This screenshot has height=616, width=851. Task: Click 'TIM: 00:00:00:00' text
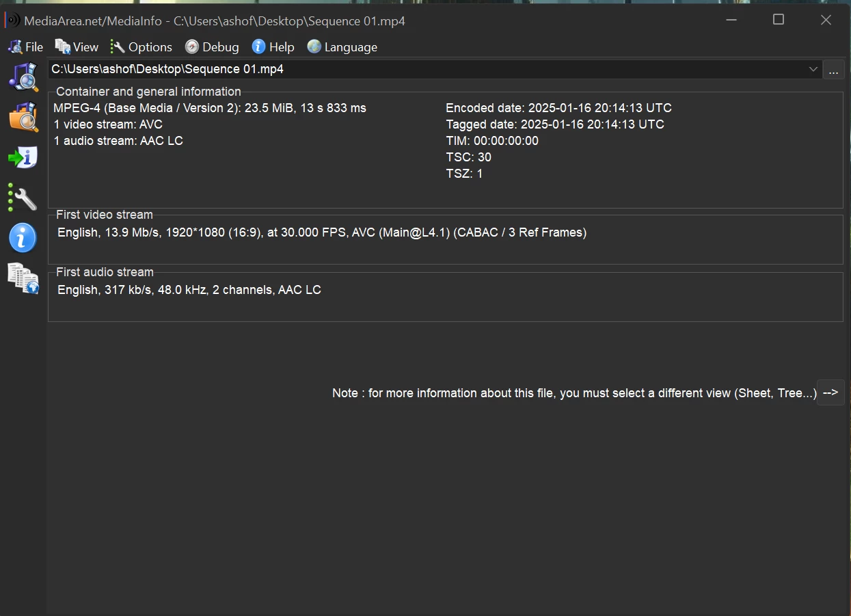tap(492, 141)
